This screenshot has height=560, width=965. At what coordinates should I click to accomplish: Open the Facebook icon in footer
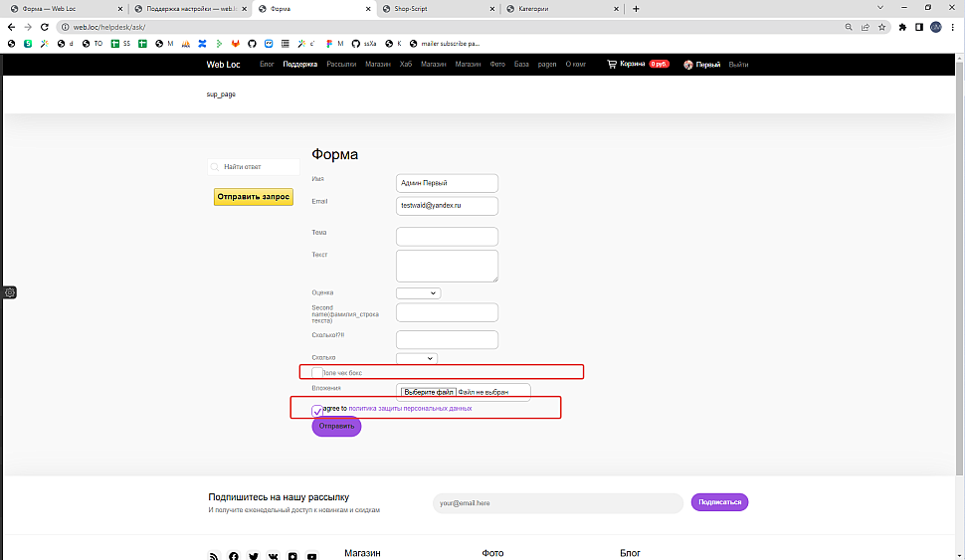pyautogui.click(x=234, y=557)
